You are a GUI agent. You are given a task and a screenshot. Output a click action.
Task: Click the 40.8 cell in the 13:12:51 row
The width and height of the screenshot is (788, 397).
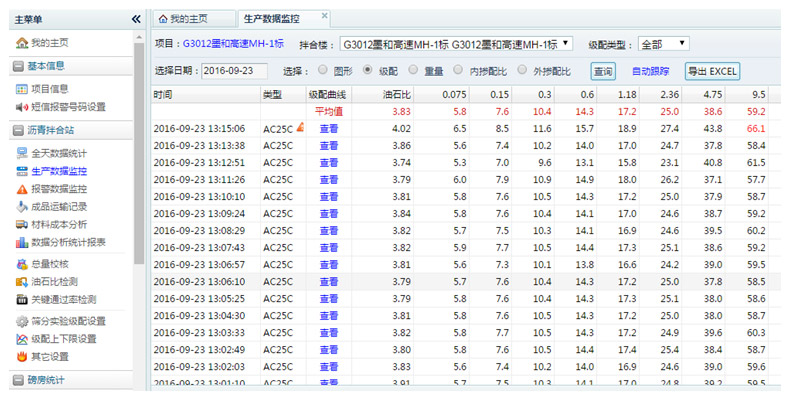[x=713, y=162]
